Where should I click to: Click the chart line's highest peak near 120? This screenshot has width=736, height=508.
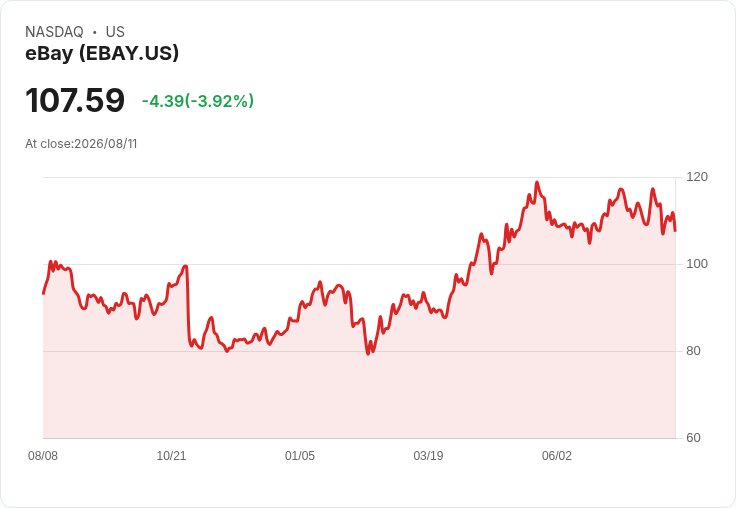click(x=537, y=182)
